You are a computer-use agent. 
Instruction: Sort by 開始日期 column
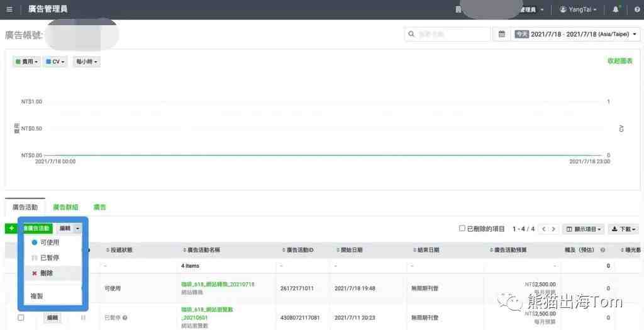click(x=348, y=250)
